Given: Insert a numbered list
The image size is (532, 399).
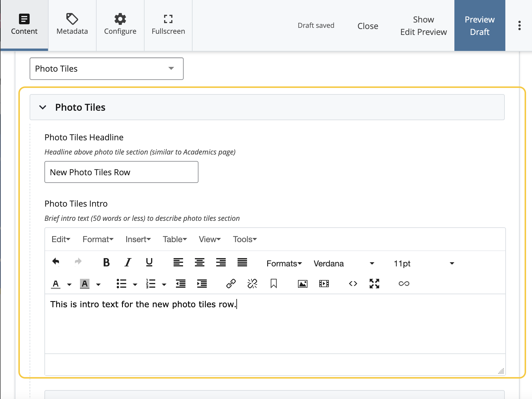Looking at the screenshot, I should pyautogui.click(x=151, y=284).
